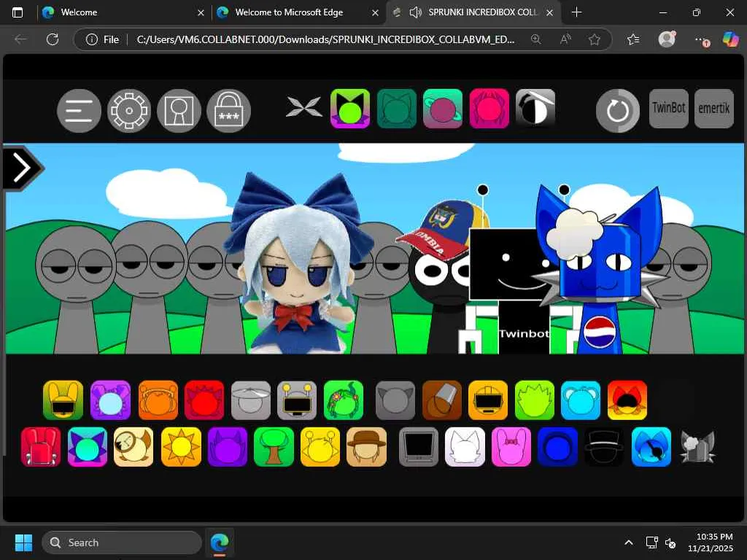This screenshot has height=560, width=747.
Task: Select the black and white half-face icon
Action: 535,108
